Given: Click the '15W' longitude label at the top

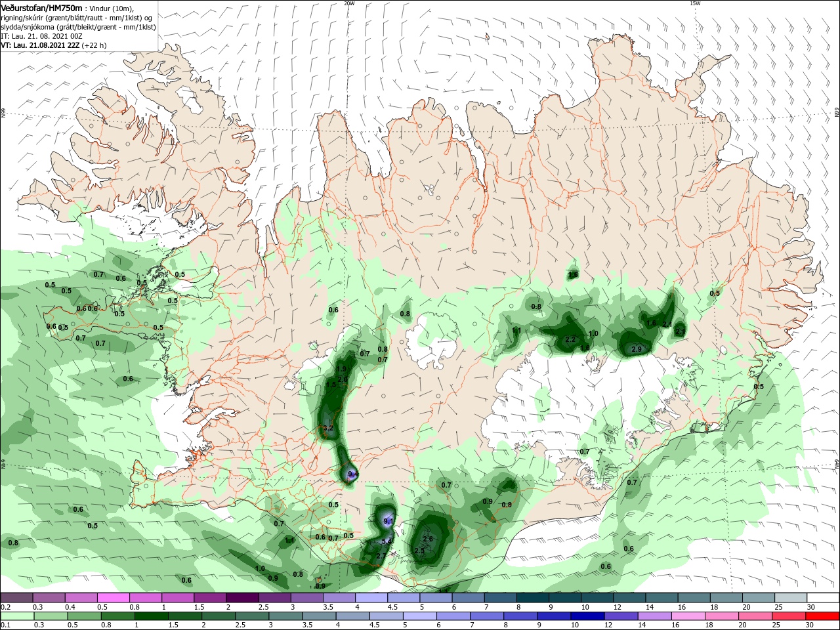Looking at the screenshot, I should pos(695,3).
